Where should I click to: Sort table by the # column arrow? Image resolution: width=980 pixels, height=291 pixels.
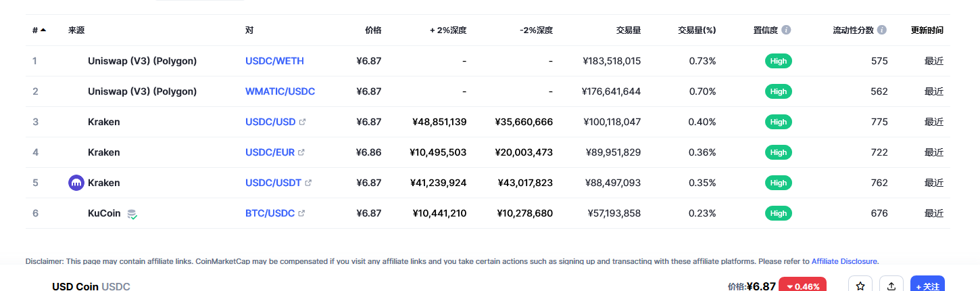[43, 30]
